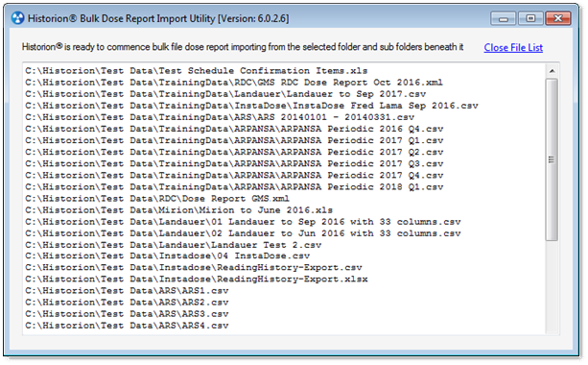
Task: Select Test Schedule Confirmation Items.xls line
Action: pos(197,71)
